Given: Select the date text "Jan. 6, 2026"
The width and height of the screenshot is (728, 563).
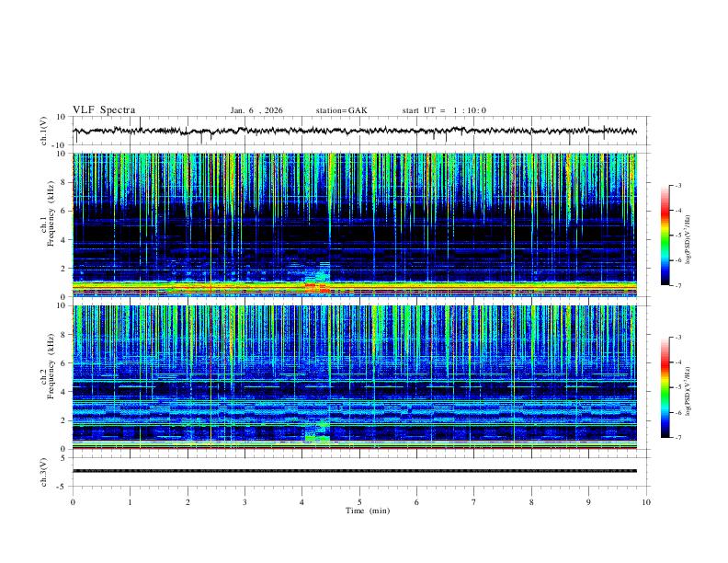Looking at the screenshot, I should (256, 110).
